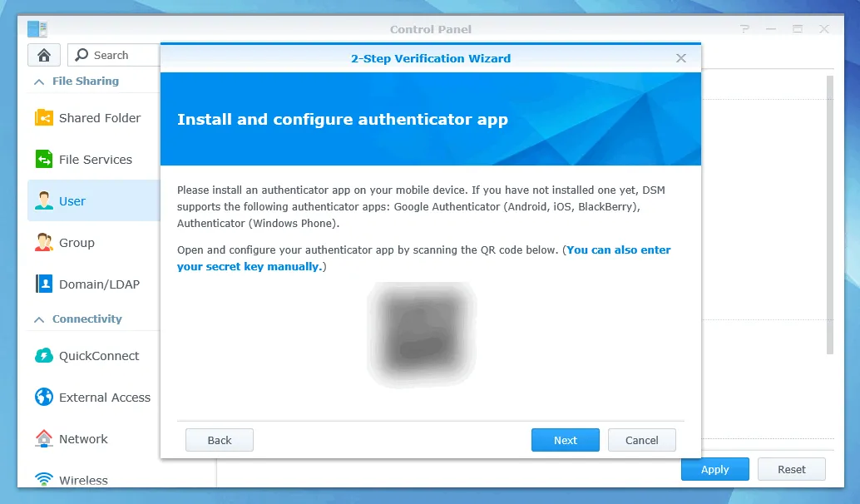Click the Search magnifier icon
The height and width of the screenshot is (504, 860).
coord(82,55)
